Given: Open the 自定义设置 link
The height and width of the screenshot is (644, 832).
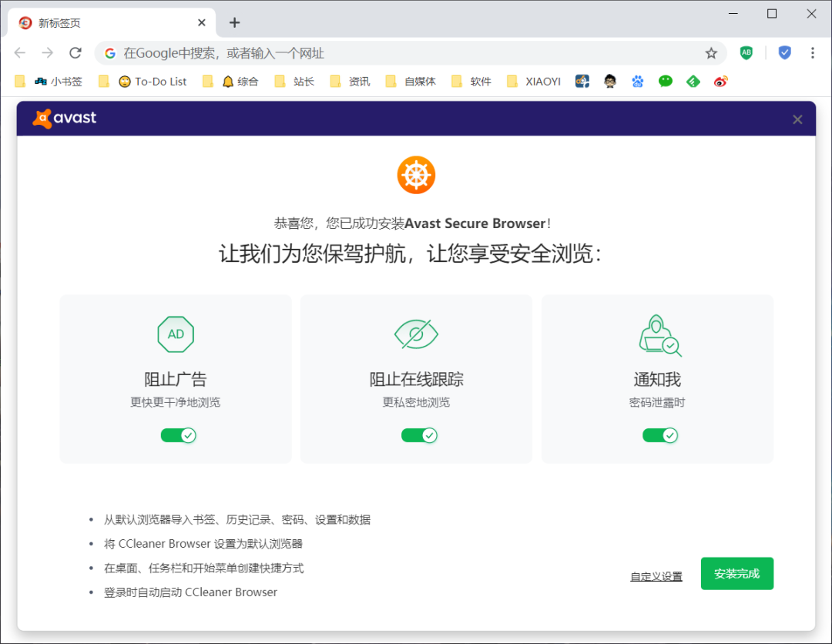Looking at the screenshot, I should point(656,575).
